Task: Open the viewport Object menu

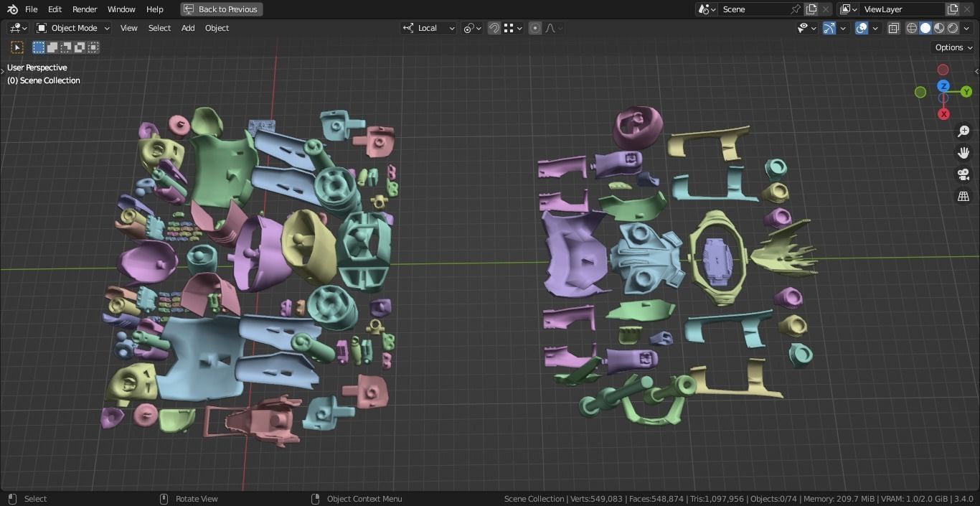Action: pyautogui.click(x=217, y=28)
